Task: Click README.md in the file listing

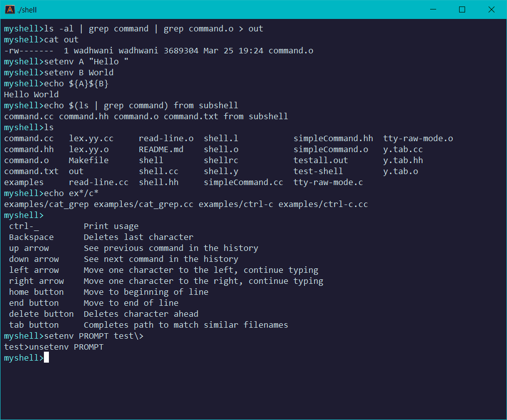Action: coord(161,149)
